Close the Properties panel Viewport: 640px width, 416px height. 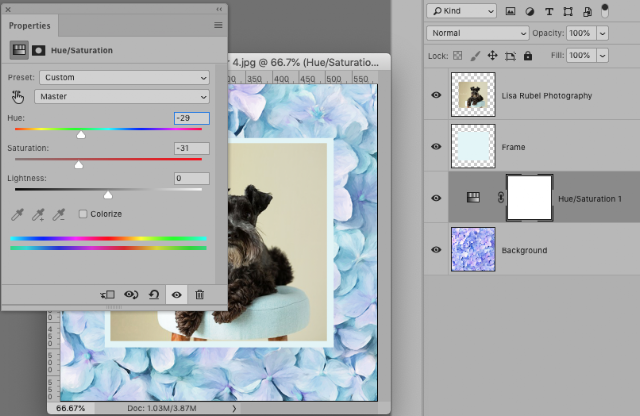pos(8,9)
